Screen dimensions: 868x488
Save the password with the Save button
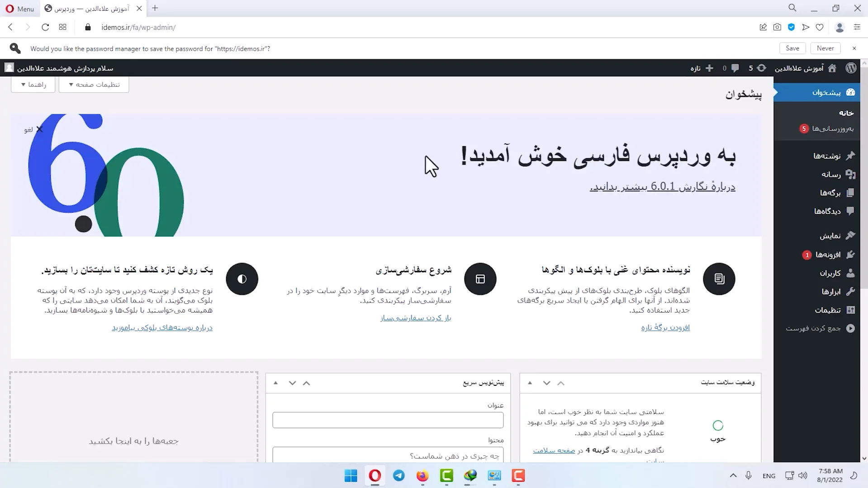pos(792,48)
